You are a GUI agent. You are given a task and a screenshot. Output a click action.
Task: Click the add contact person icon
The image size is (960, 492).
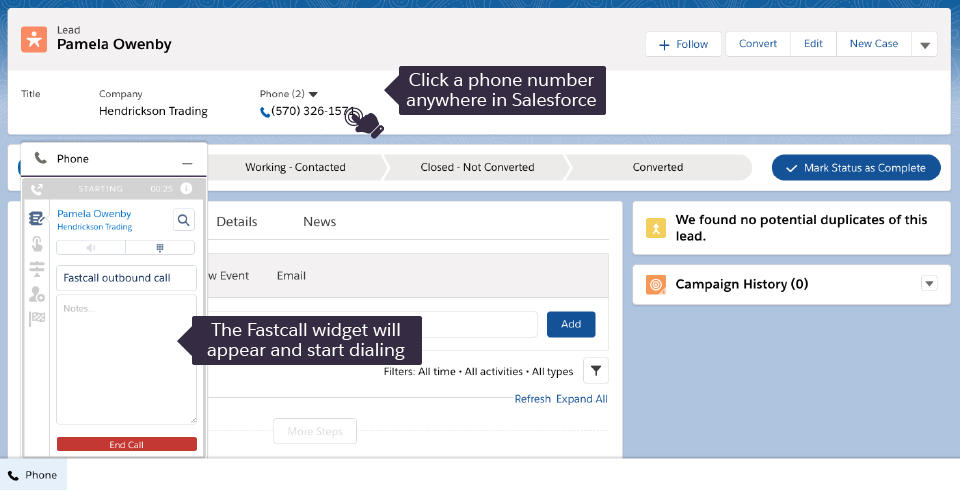click(x=37, y=294)
